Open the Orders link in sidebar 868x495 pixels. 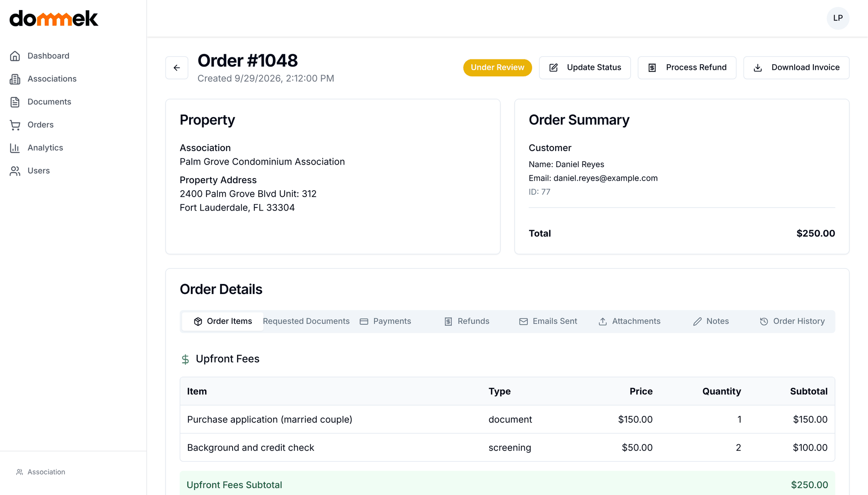(40, 125)
